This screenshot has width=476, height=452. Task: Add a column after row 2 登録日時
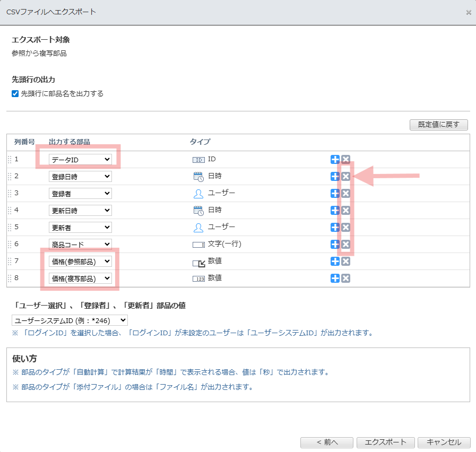click(x=335, y=176)
